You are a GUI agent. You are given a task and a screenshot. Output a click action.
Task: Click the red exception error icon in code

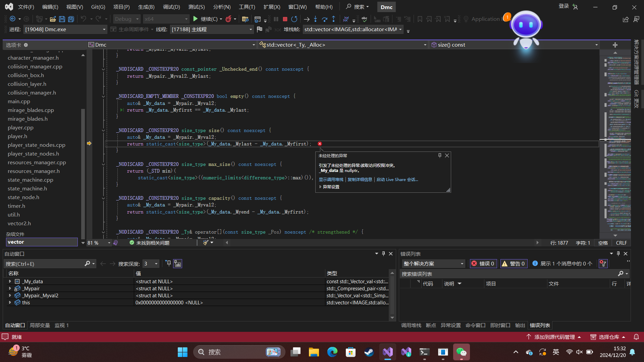320,144
